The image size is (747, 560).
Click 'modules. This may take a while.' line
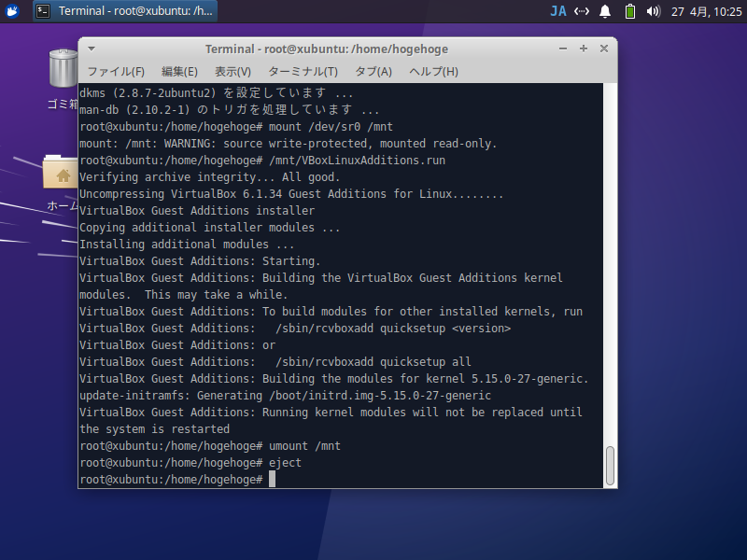click(183, 295)
